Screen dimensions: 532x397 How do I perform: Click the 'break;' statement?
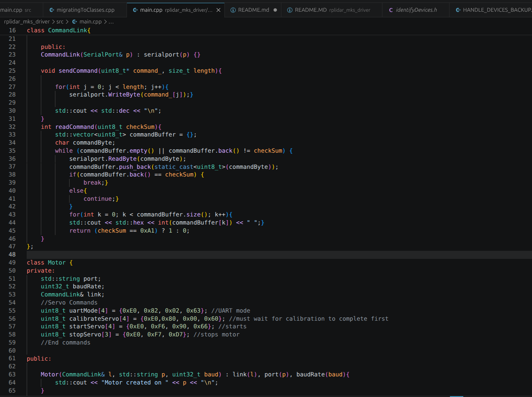coord(94,183)
